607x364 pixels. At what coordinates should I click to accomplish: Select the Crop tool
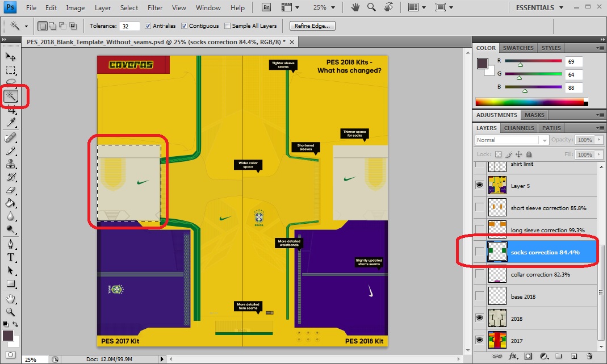(10, 110)
